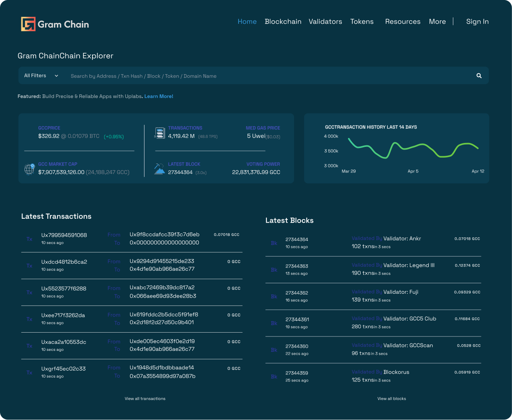
Task: Click View all transactions
Action: (x=145, y=399)
